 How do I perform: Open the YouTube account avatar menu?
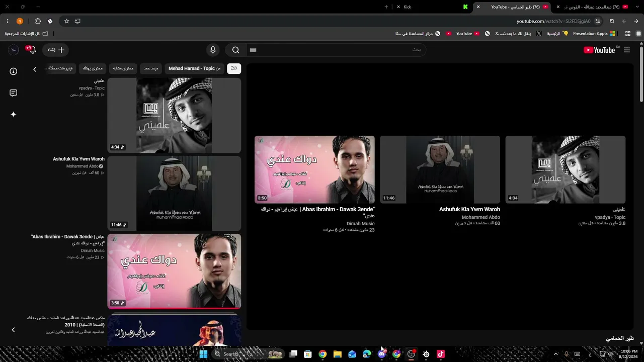(x=14, y=50)
